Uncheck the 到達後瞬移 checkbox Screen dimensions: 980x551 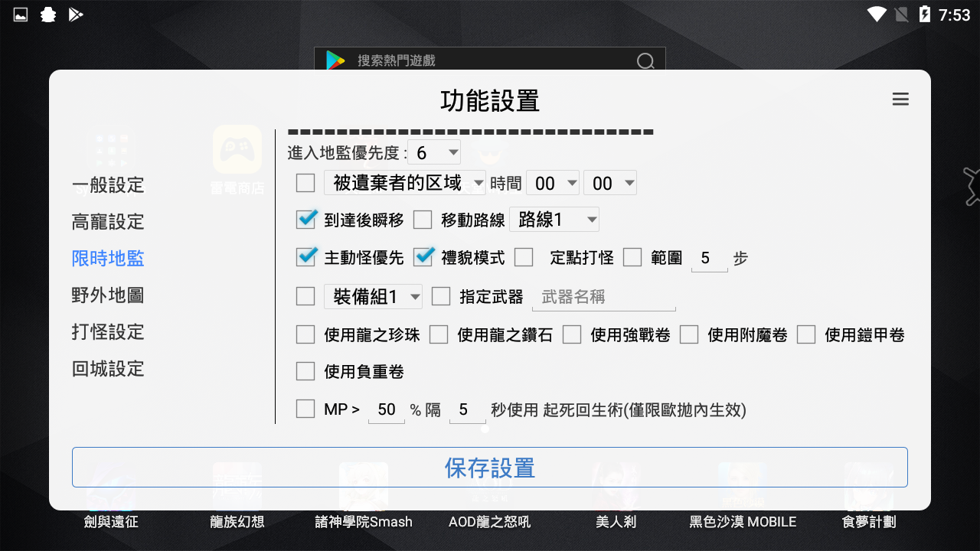pos(305,219)
